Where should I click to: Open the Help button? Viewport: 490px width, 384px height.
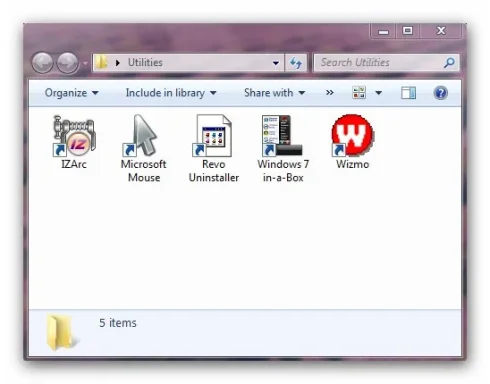pyautogui.click(x=440, y=93)
